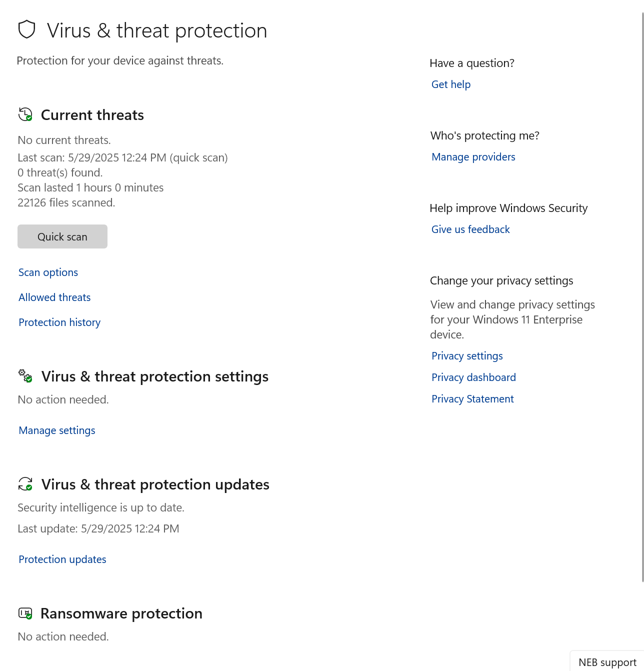Click the Current threats clock icon
Screen dimensions: 644x671
pyautogui.click(x=25, y=114)
